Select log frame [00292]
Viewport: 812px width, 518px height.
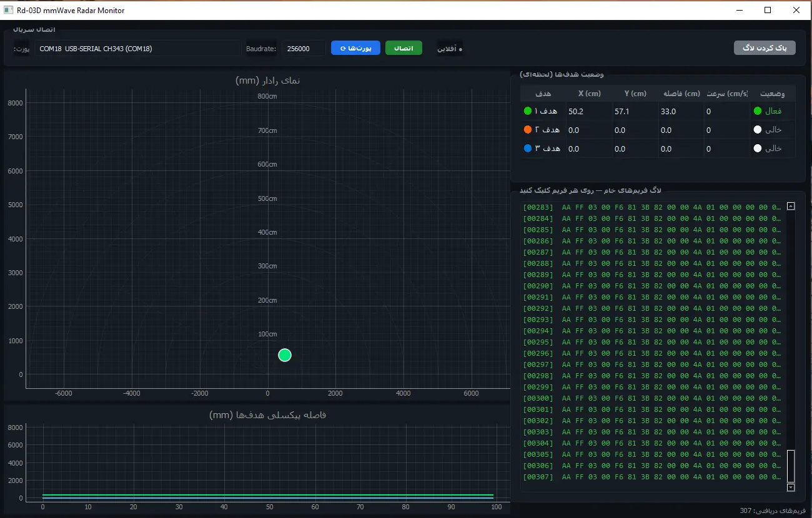click(652, 308)
